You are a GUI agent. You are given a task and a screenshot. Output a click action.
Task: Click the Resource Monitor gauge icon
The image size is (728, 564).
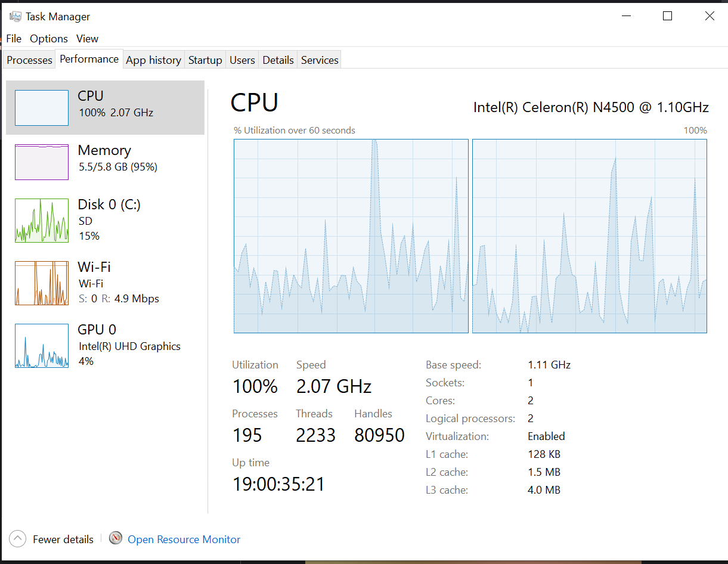(x=116, y=538)
